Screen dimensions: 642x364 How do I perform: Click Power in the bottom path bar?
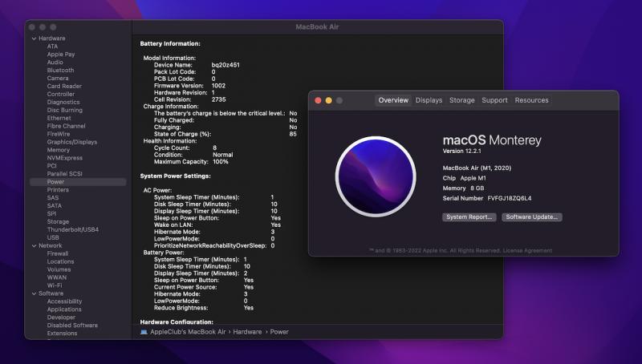(x=279, y=332)
